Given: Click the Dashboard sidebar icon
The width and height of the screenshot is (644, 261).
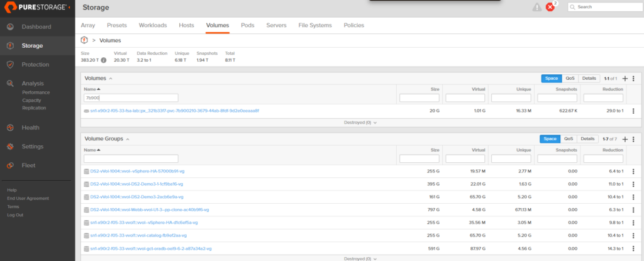Looking at the screenshot, I should 10,27.
